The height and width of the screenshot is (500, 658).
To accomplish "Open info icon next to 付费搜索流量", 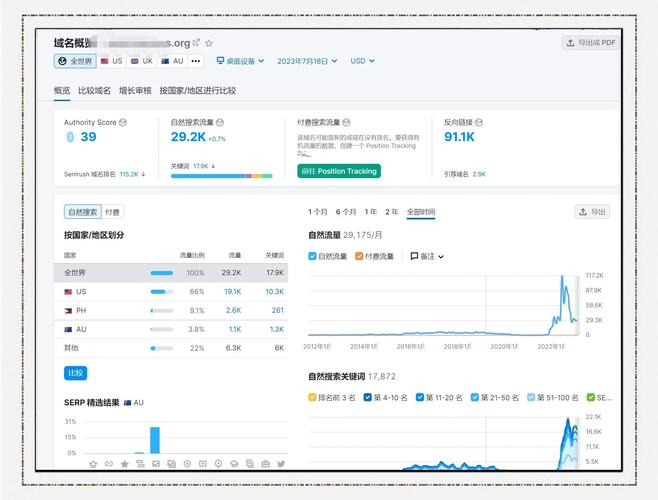I will pos(346,122).
